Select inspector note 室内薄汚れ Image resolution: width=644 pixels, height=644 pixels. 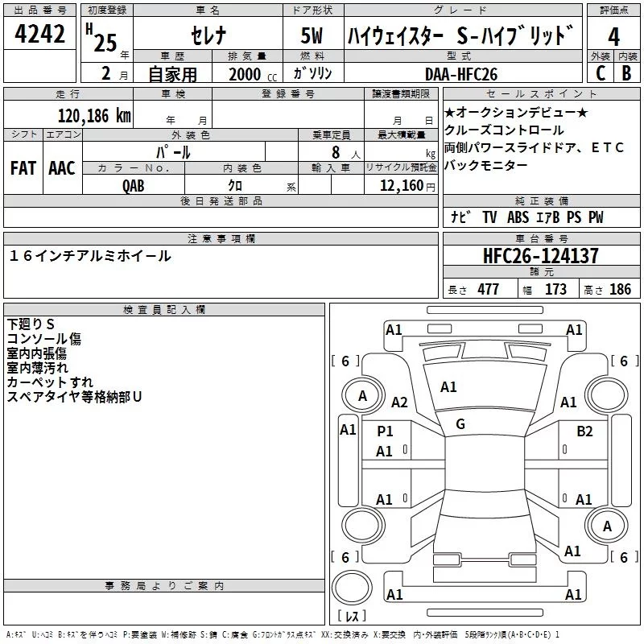[37, 368]
